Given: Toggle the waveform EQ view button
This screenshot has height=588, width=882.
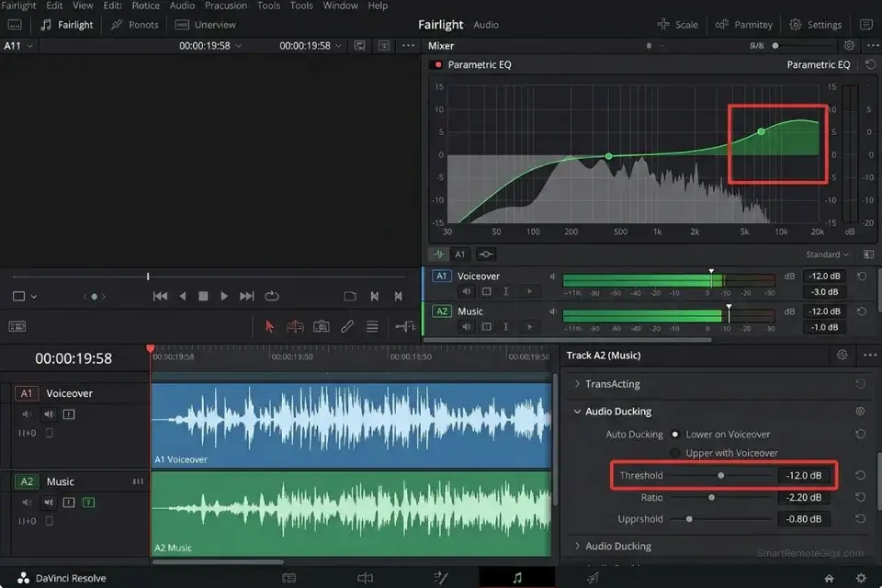Looking at the screenshot, I should (x=438, y=254).
